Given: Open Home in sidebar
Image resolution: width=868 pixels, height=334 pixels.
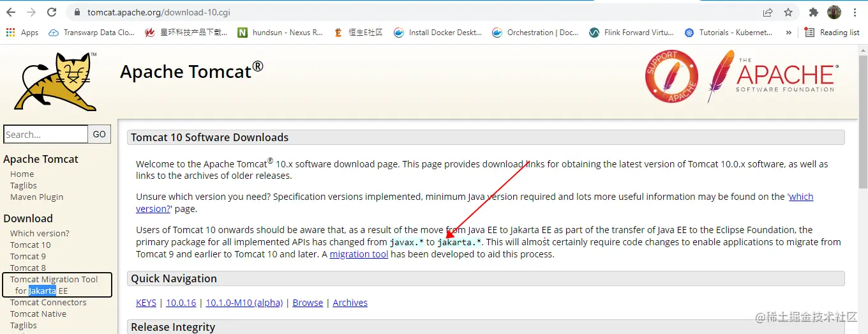Looking at the screenshot, I should 22,174.
